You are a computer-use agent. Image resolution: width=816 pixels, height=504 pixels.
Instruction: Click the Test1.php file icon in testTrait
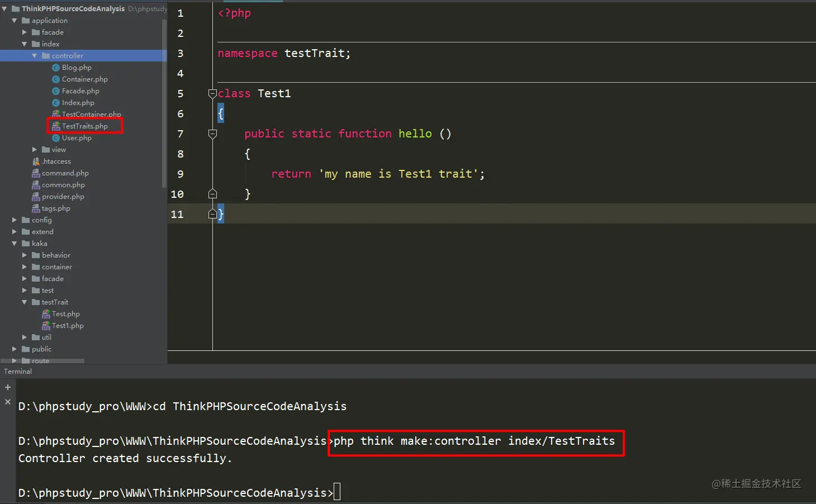pos(46,326)
